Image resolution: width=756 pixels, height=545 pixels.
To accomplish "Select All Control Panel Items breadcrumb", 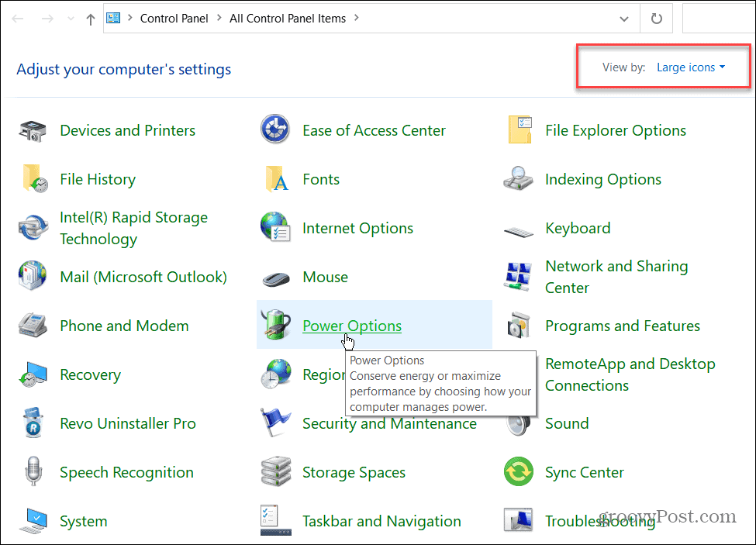I will (287, 19).
